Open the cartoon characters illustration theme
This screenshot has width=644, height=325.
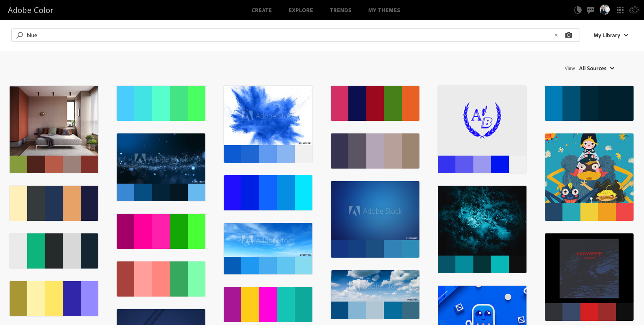589,168
